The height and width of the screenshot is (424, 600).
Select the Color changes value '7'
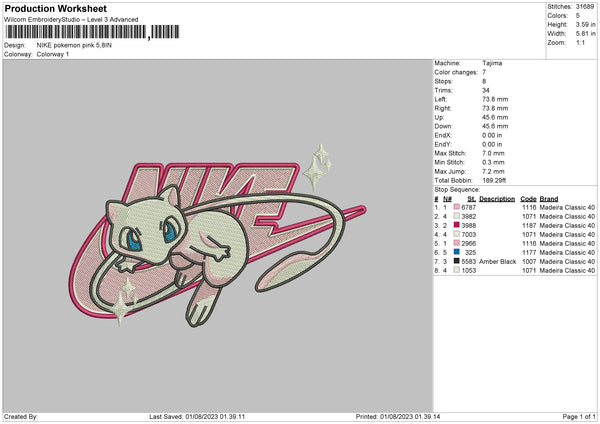(x=484, y=72)
